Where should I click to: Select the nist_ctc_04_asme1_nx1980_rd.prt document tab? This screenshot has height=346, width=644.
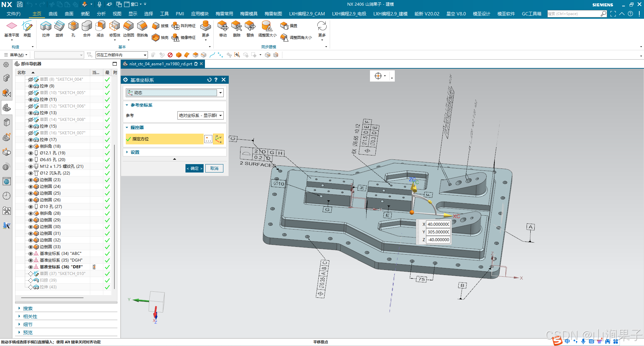click(163, 64)
